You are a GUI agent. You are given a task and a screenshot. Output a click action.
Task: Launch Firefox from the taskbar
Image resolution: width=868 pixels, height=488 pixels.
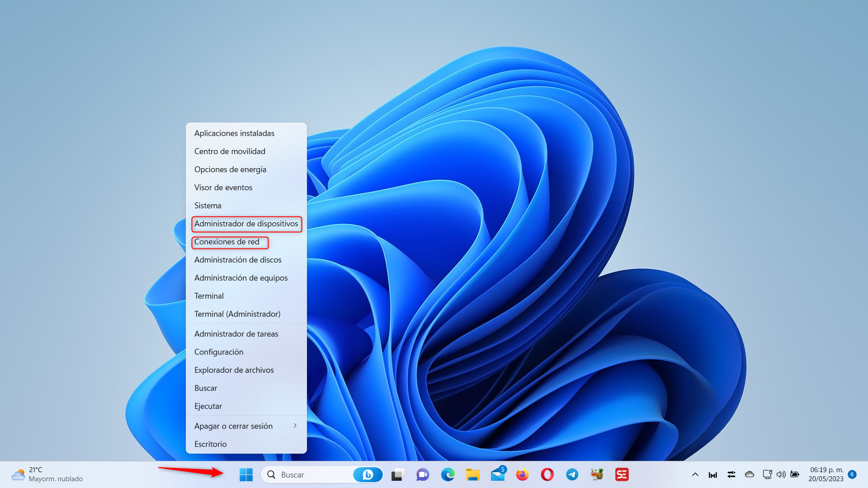point(522,474)
